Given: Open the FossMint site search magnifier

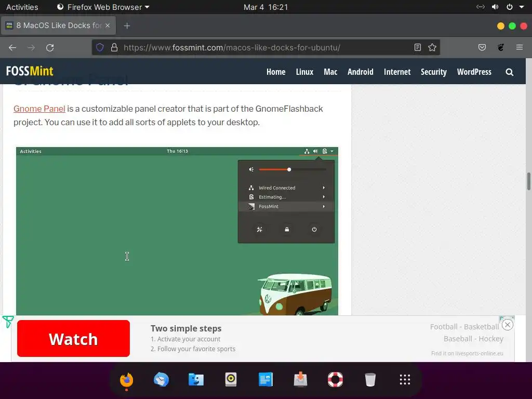Looking at the screenshot, I should pos(509,72).
